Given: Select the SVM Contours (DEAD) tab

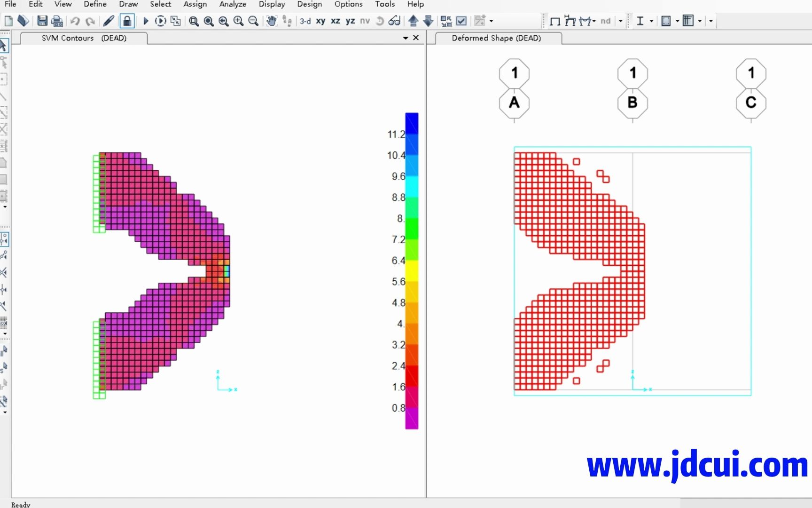Looking at the screenshot, I should point(84,38).
